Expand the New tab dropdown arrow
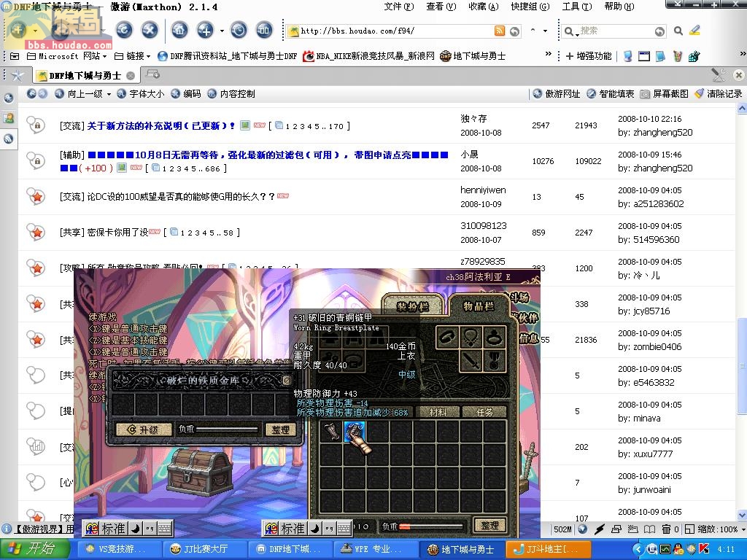Screen dimensions: 747x560 coord(222,31)
